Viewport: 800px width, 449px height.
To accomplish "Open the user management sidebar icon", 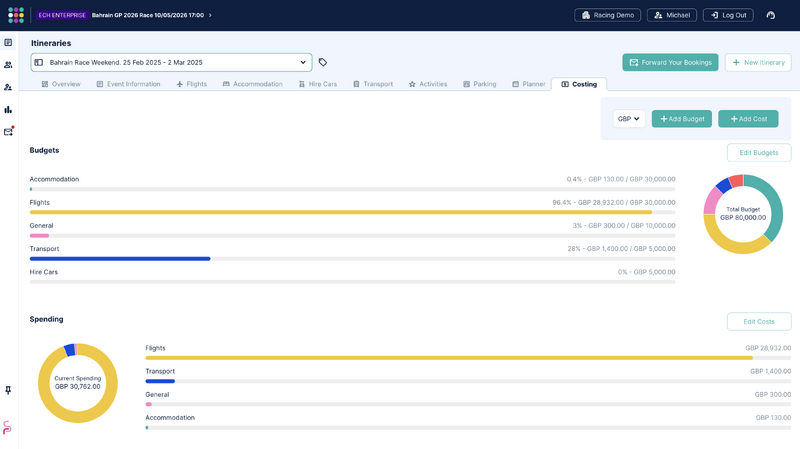I will (x=8, y=87).
